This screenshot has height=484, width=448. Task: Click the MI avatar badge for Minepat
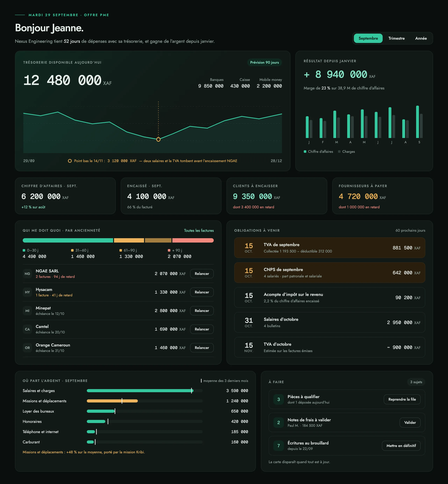tap(27, 311)
